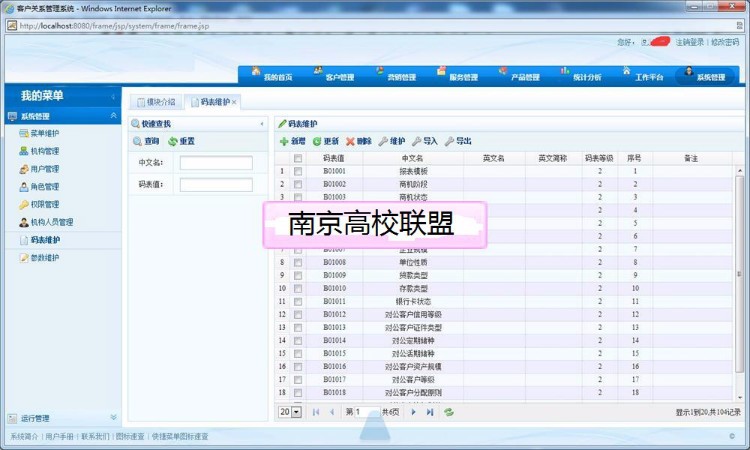Go to next page in pager
The image size is (750, 450).
pyautogui.click(x=413, y=412)
